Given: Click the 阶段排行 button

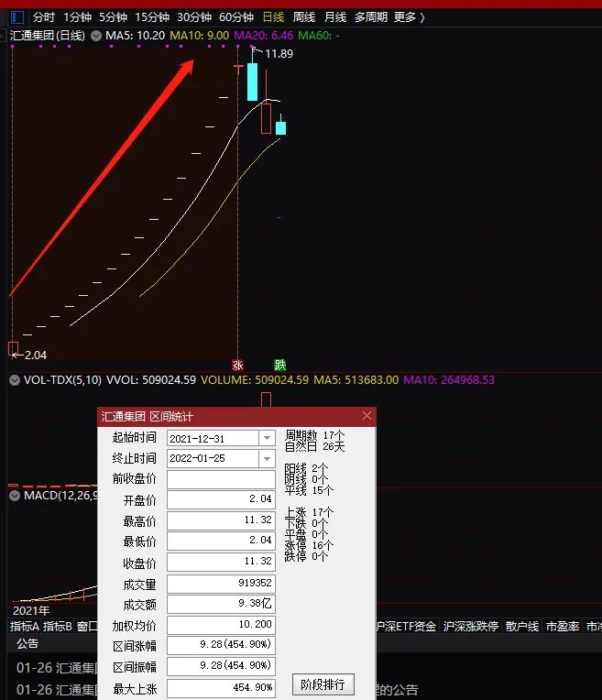Looking at the screenshot, I should (x=323, y=684).
